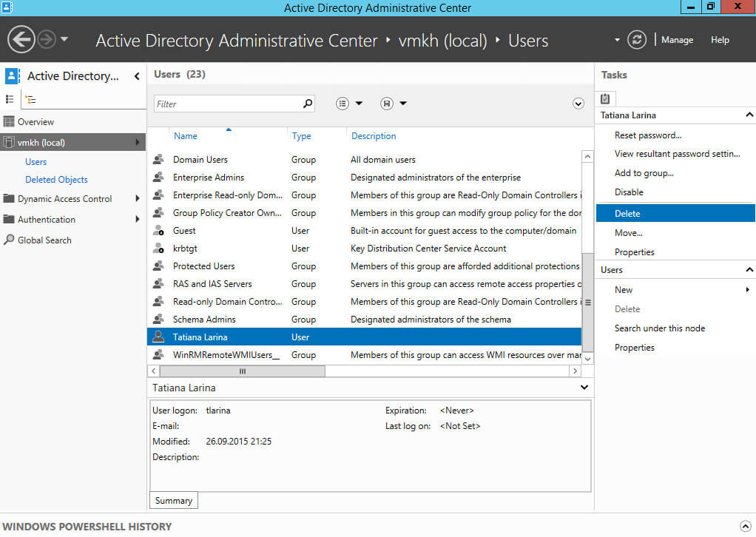This screenshot has width=756, height=537.
Task: Switch navigation pane to list view
Action: tap(10, 99)
